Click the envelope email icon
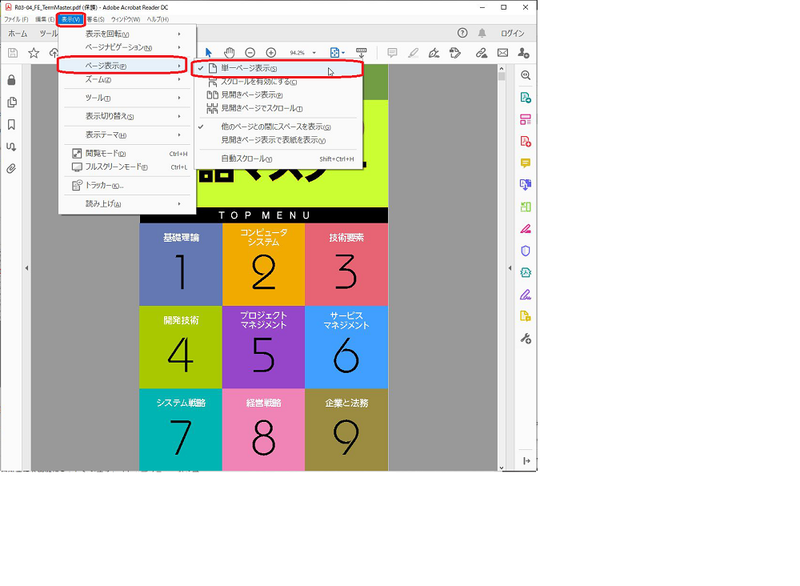Image resolution: width=800 pixels, height=586 pixels. [x=503, y=53]
